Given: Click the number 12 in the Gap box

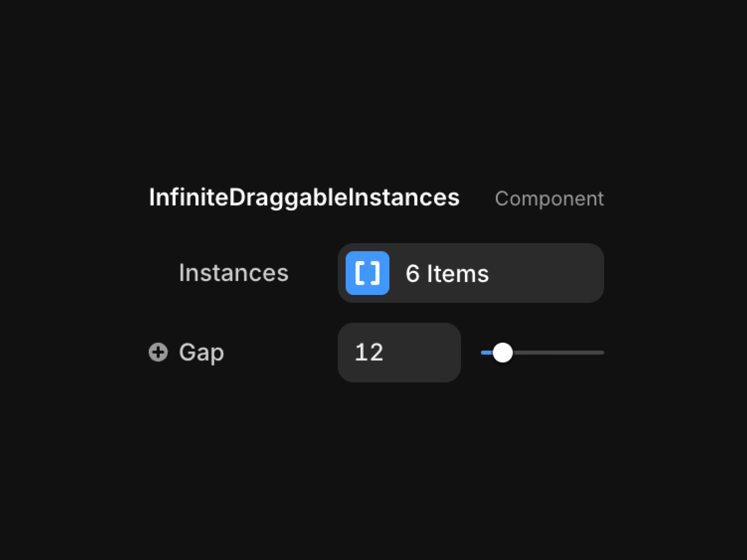Looking at the screenshot, I should click(369, 352).
